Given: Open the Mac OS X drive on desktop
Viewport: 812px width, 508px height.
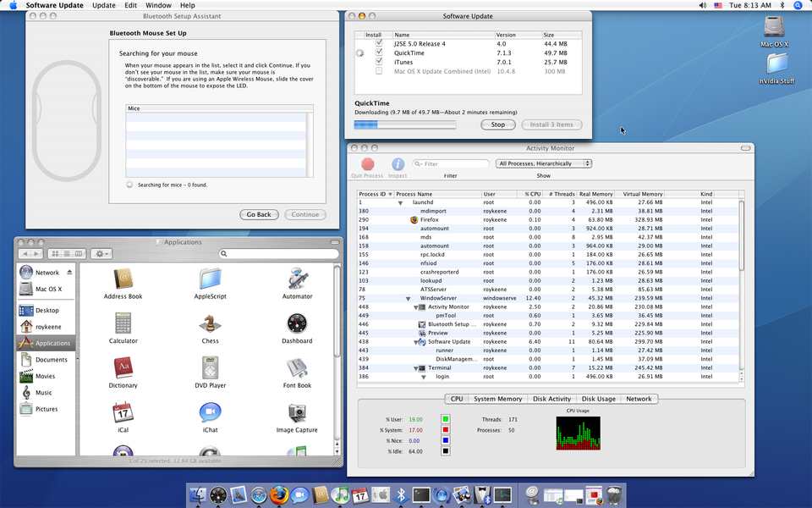Looking at the screenshot, I should [774, 26].
